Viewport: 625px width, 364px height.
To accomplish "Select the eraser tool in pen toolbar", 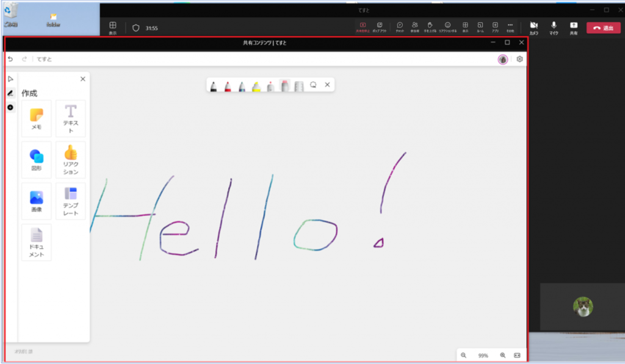I will tap(284, 86).
